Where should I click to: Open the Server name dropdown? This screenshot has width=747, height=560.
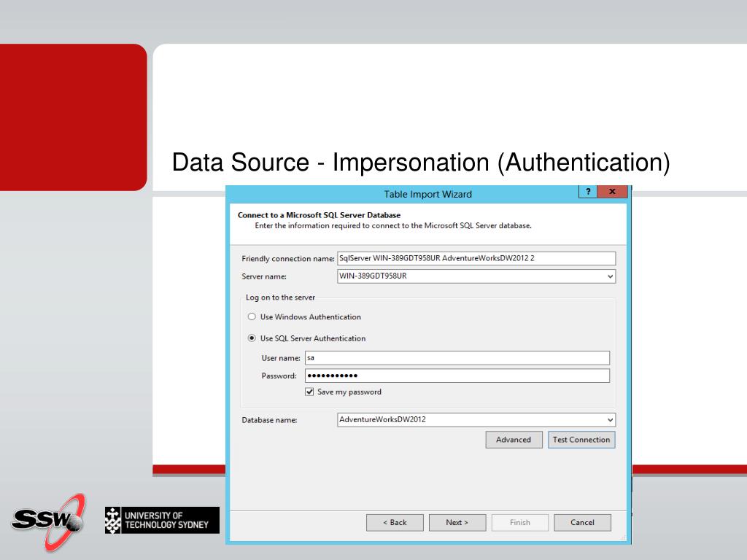pos(610,276)
